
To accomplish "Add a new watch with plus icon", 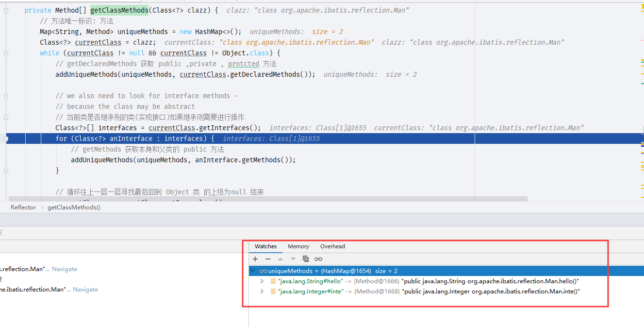I will (255, 259).
